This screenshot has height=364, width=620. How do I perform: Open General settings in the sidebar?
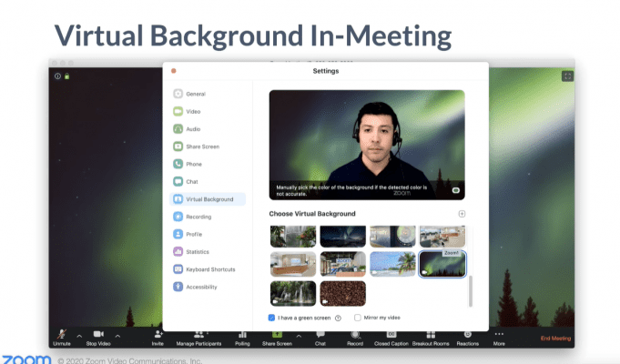coord(189,94)
